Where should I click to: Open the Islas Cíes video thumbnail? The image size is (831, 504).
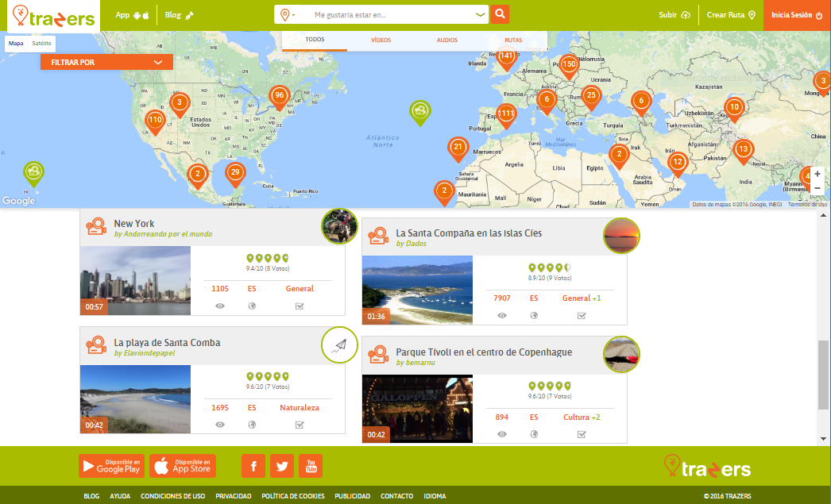coord(417,290)
